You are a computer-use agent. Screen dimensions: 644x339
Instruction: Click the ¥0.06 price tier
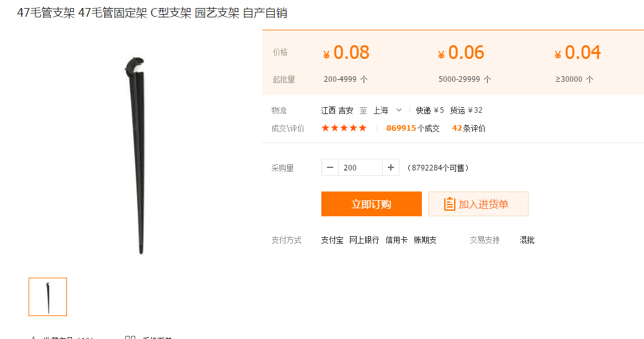point(461,53)
